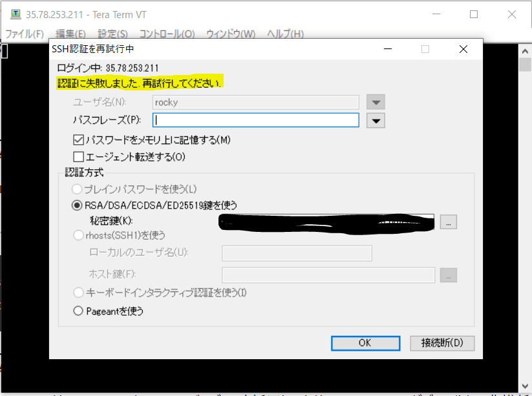Click the host key browse button

click(x=449, y=275)
